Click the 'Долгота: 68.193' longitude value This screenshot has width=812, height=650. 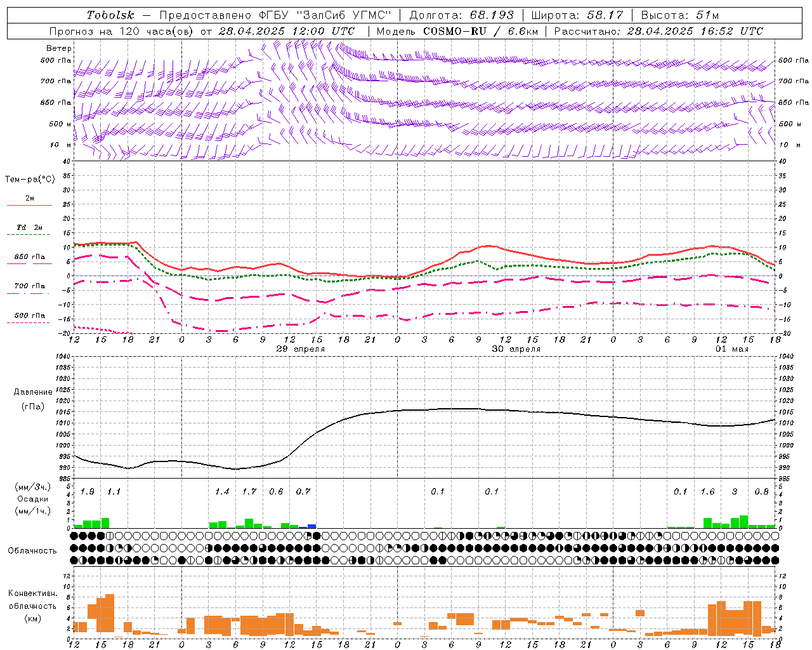461,15
